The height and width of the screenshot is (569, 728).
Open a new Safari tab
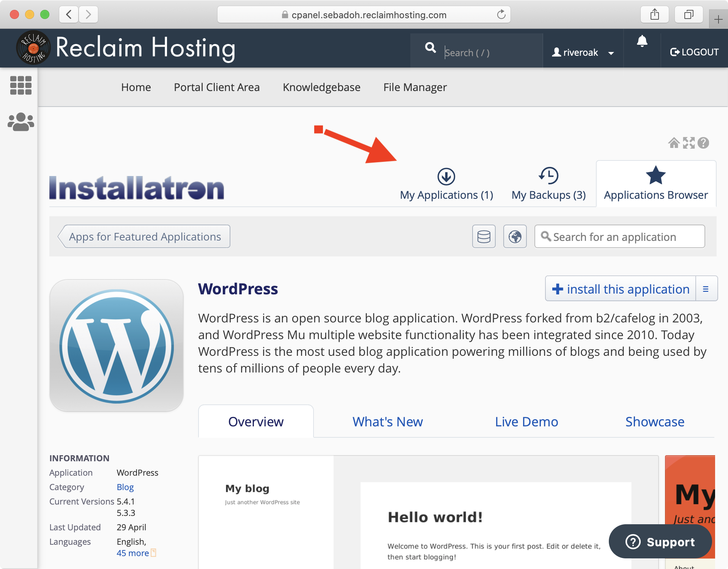(x=718, y=19)
